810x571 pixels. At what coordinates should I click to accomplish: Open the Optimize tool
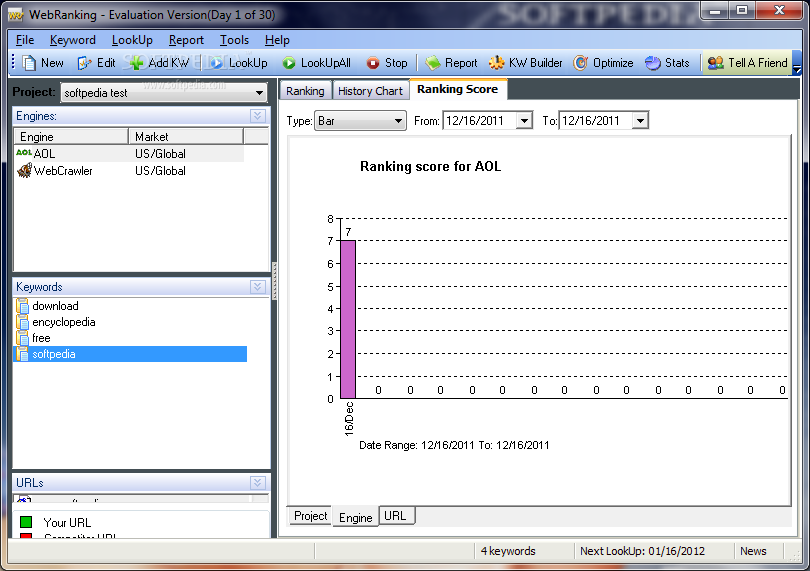pos(603,63)
